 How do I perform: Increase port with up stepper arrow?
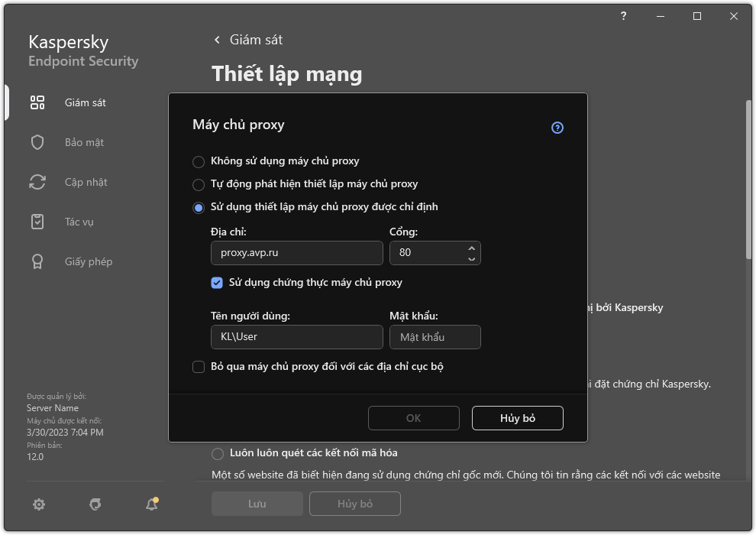point(473,248)
